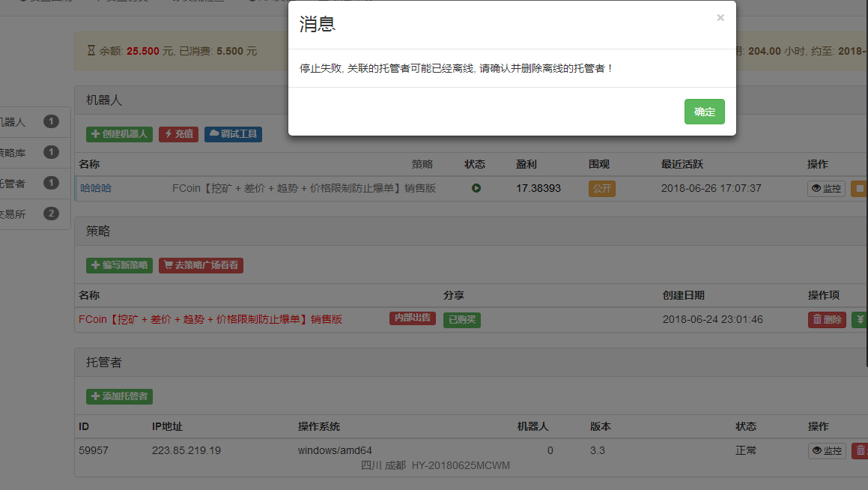The image size is (868, 490).
Task: Click the 创建日期 column header
Action: [684, 296]
